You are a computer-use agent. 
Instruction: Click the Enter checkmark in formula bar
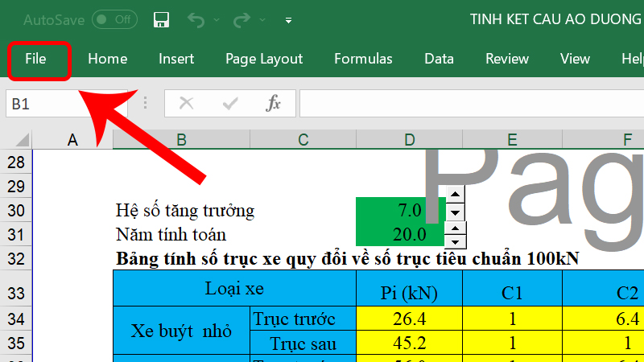pyautogui.click(x=231, y=103)
